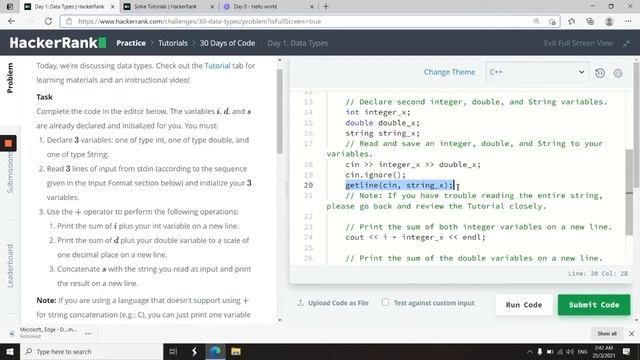Open the Windows Start menu
This screenshot has width=640, height=360.
coord(10,351)
